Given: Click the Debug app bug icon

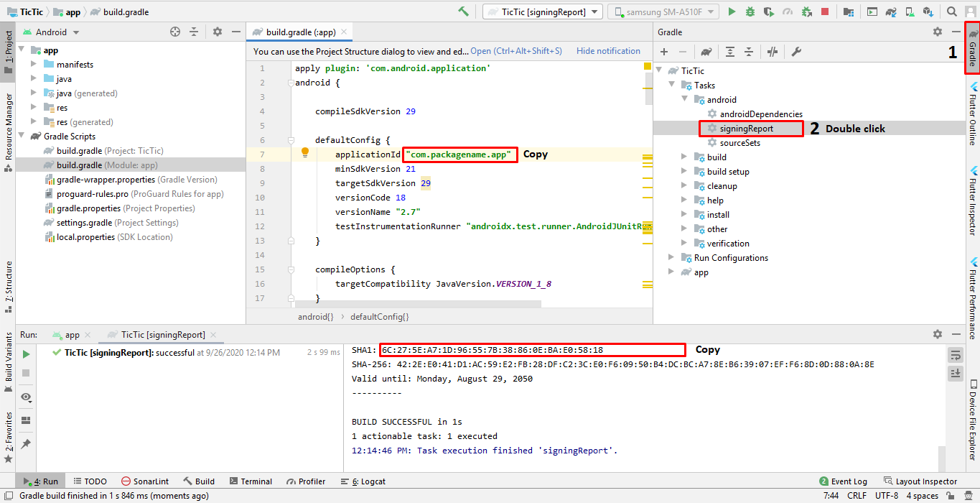Looking at the screenshot, I should pos(750,11).
